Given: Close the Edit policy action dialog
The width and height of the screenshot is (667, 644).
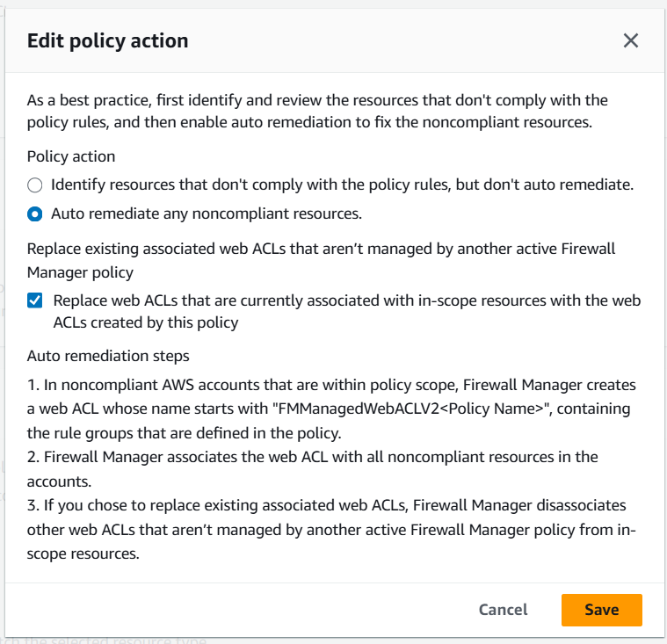Looking at the screenshot, I should (630, 40).
